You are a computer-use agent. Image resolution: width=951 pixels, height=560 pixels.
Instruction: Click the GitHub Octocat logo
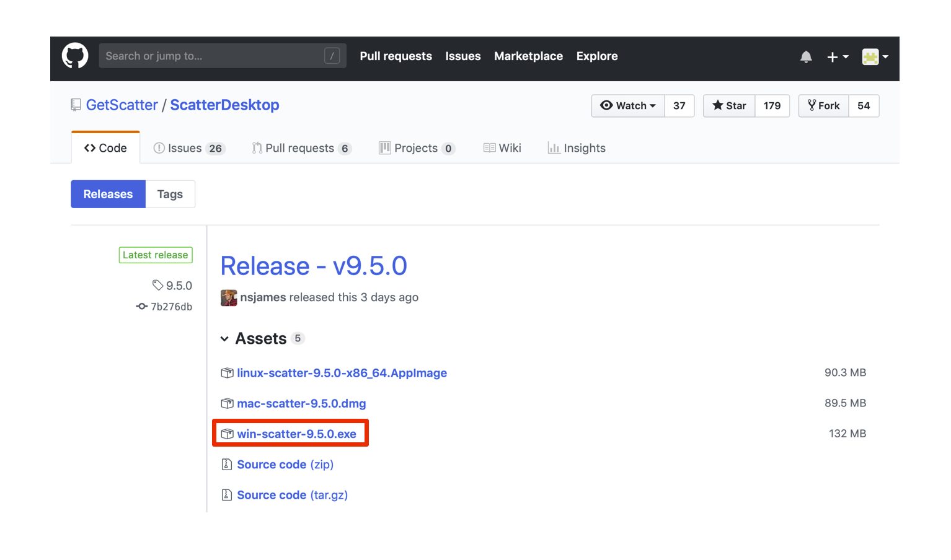[75, 56]
